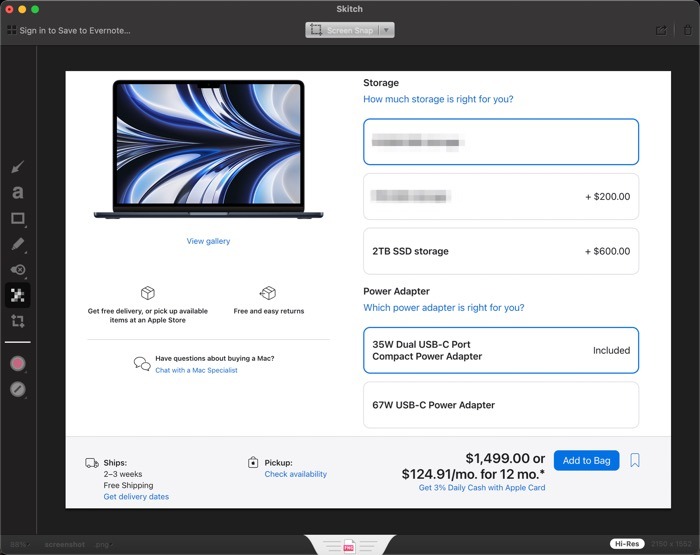Pick the Marker pen tool

(x=17, y=244)
